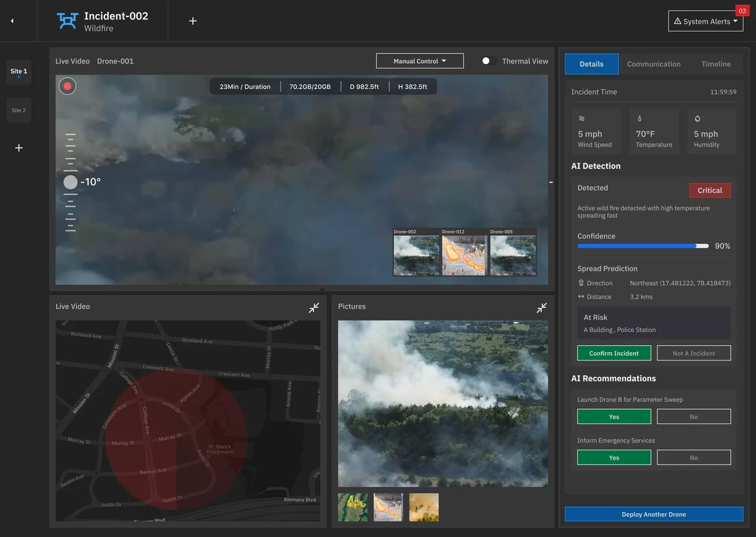Click the System Alerts warning triangle icon
756x537 pixels.
(677, 21)
